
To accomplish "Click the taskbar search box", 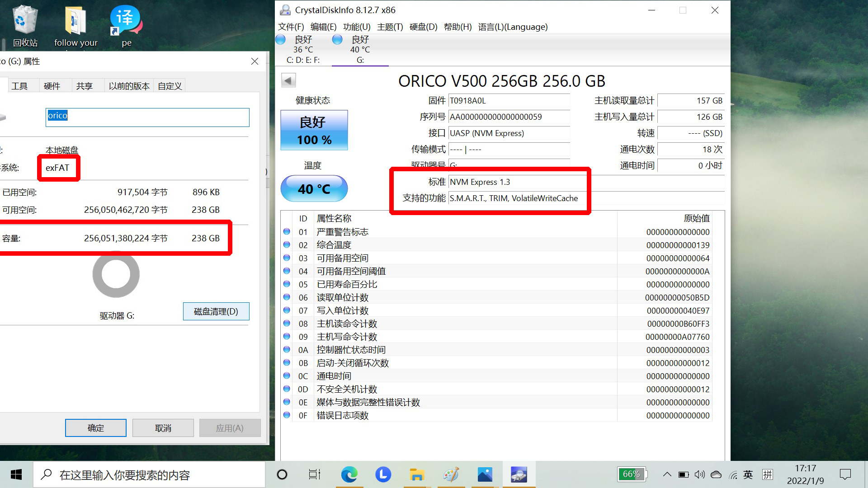I will (149, 474).
